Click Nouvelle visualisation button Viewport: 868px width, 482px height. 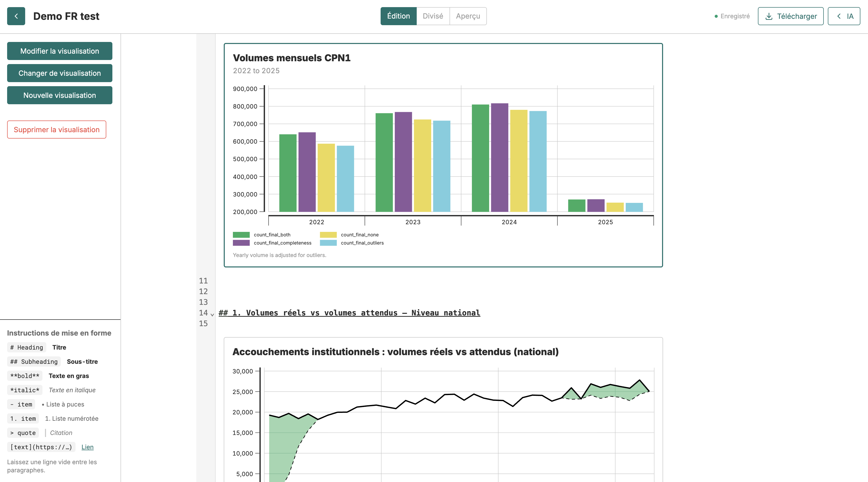(x=60, y=95)
